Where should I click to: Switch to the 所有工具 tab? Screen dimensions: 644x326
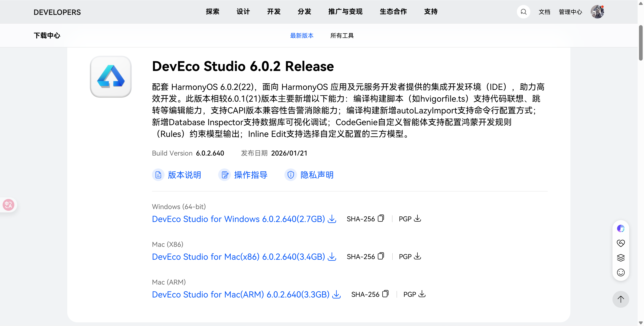[x=342, y=36]
